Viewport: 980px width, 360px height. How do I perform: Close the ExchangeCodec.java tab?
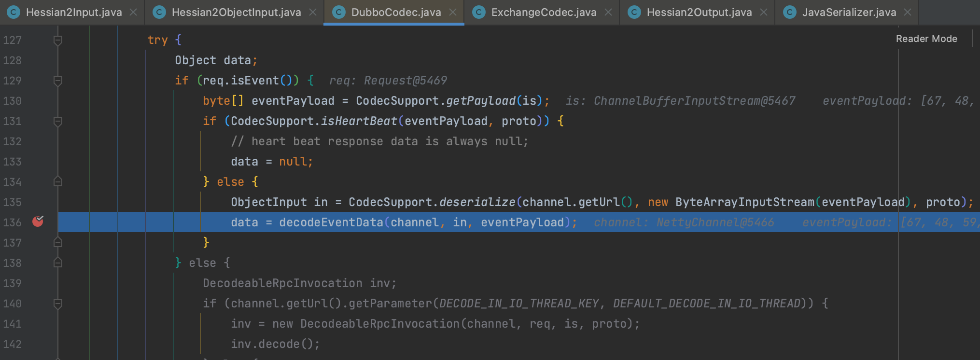pyautogui.click(x=608, y=12)
